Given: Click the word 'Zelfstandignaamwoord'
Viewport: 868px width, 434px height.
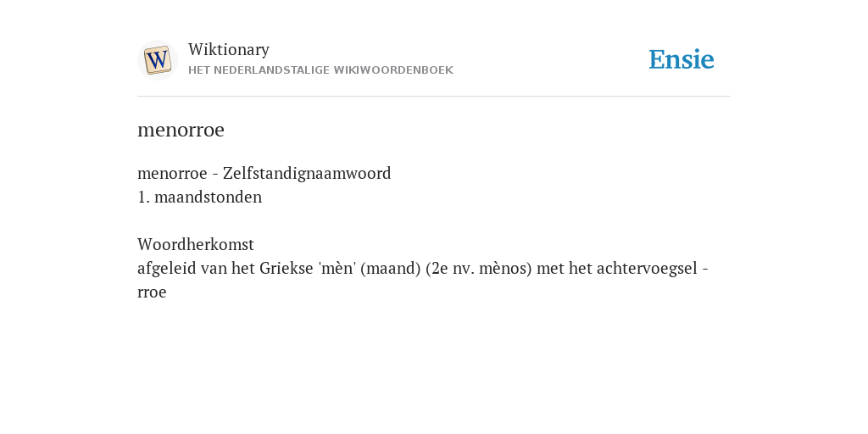Looking at the screenshot, I should [x=307, y=173].
